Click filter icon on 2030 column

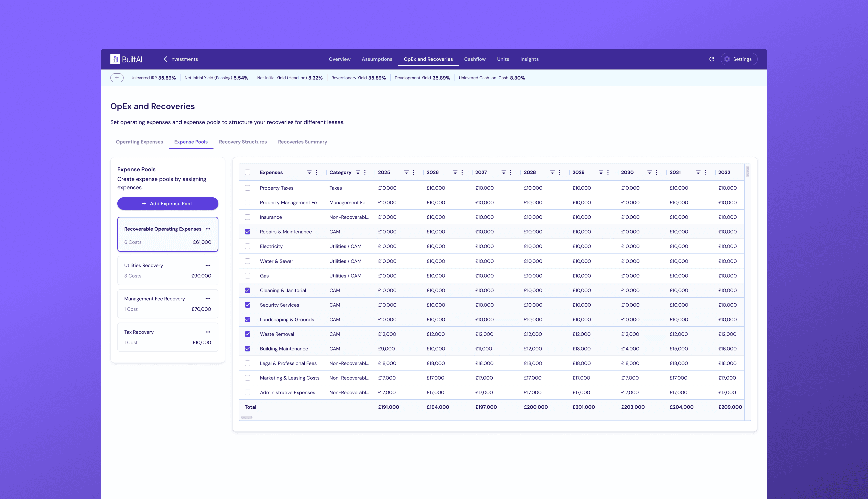pos(649,172)
